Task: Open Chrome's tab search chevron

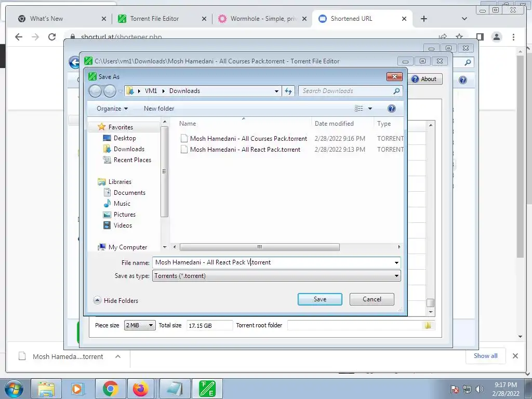Action: coord(464,19)
